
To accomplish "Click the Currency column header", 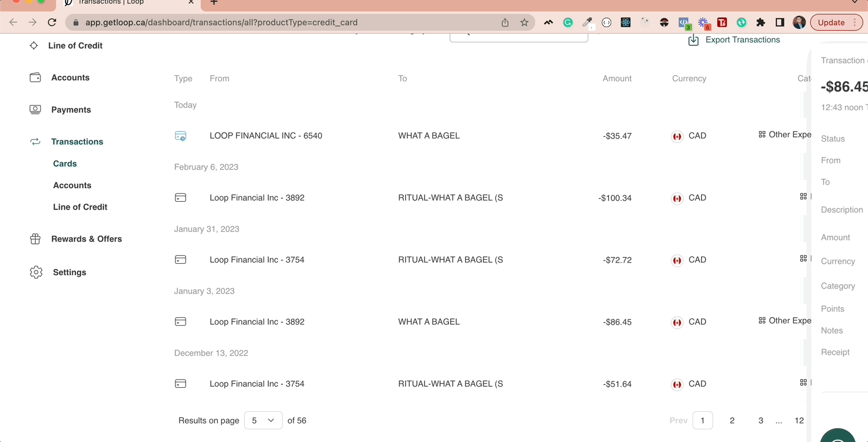I will [x=689, y=79].
